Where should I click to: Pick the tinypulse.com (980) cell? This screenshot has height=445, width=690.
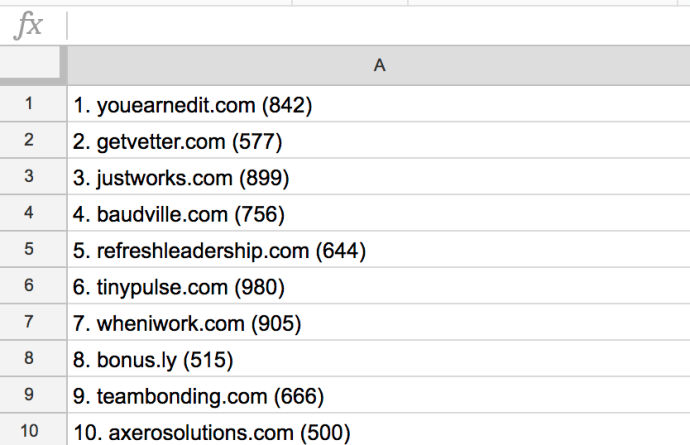[379, 286]
